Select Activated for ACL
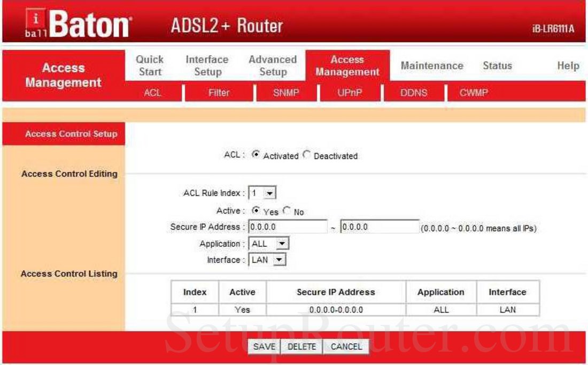 [254, 156]
